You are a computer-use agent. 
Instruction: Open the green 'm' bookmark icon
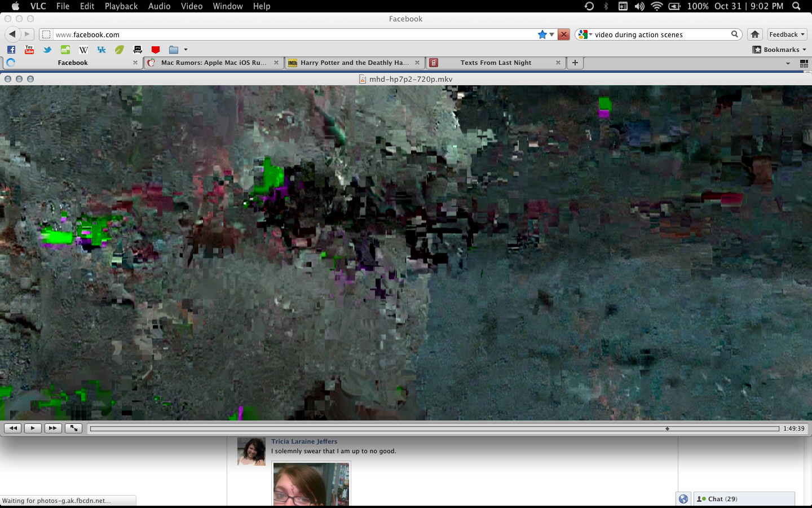65,50
